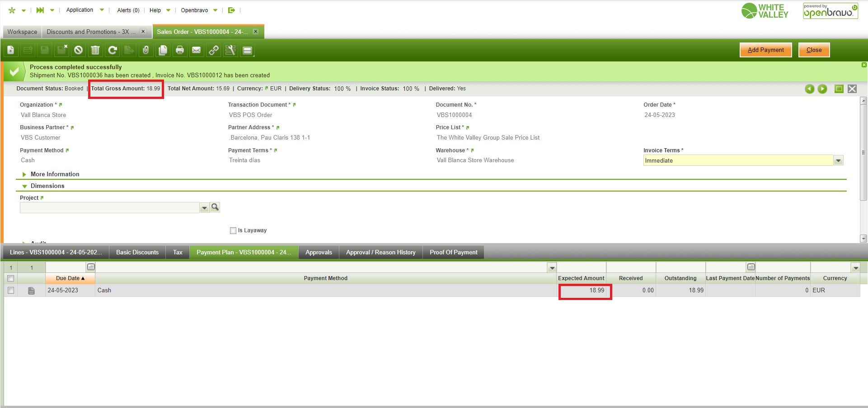Tick the checkbox on the 24-05-2023 payment row
868x408 pixels.
pyautogui.click(x=11, y=291)
